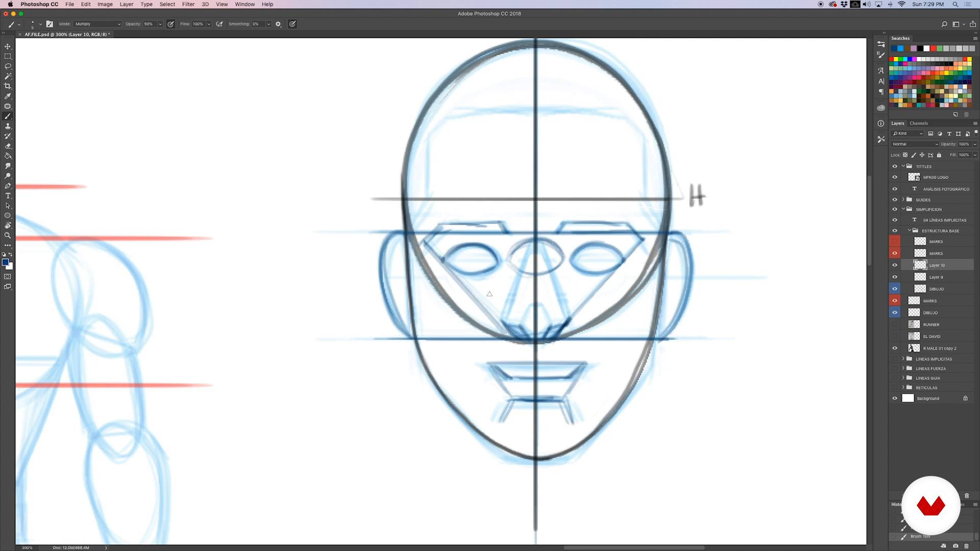This screenshot has height=551, width=980.
Task: Open smoothing options gear
Action: click(278, 24)
